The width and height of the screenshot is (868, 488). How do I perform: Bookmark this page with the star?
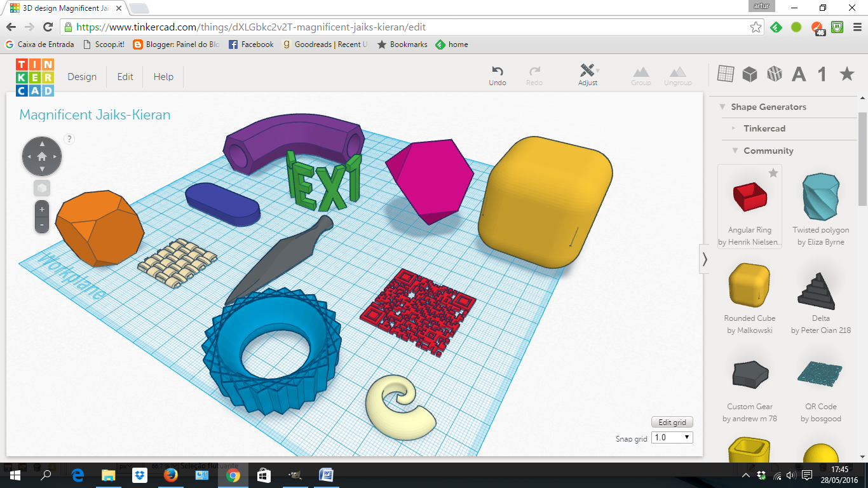coord(756,27)
